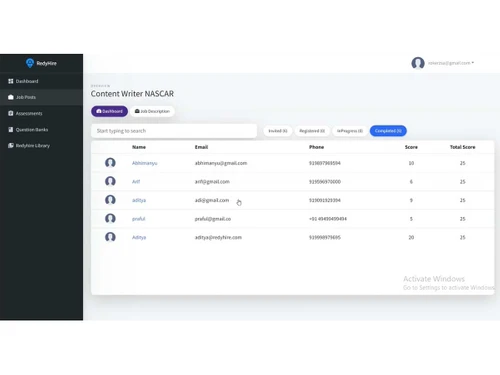Click the Question Banks sidebar icon
Viewport: 500px width, 375px height.
point(11,129)
